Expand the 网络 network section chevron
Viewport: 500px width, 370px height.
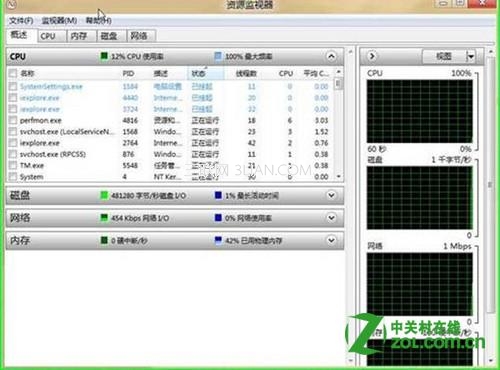(x=331, y=218)
